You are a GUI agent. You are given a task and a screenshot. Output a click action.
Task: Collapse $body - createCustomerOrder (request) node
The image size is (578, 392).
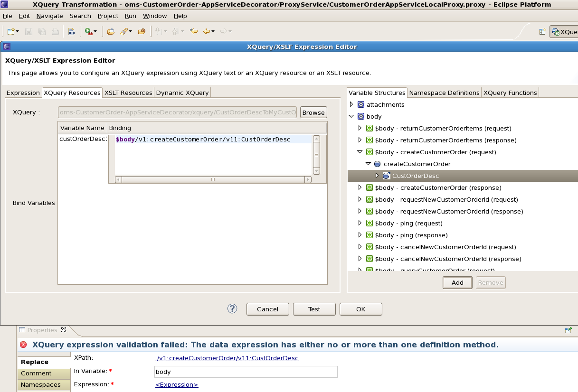[x=360, y=152]
